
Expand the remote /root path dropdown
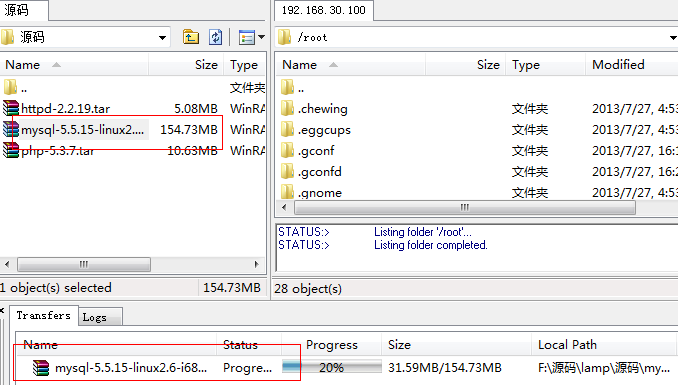click(x=673, y=38)
